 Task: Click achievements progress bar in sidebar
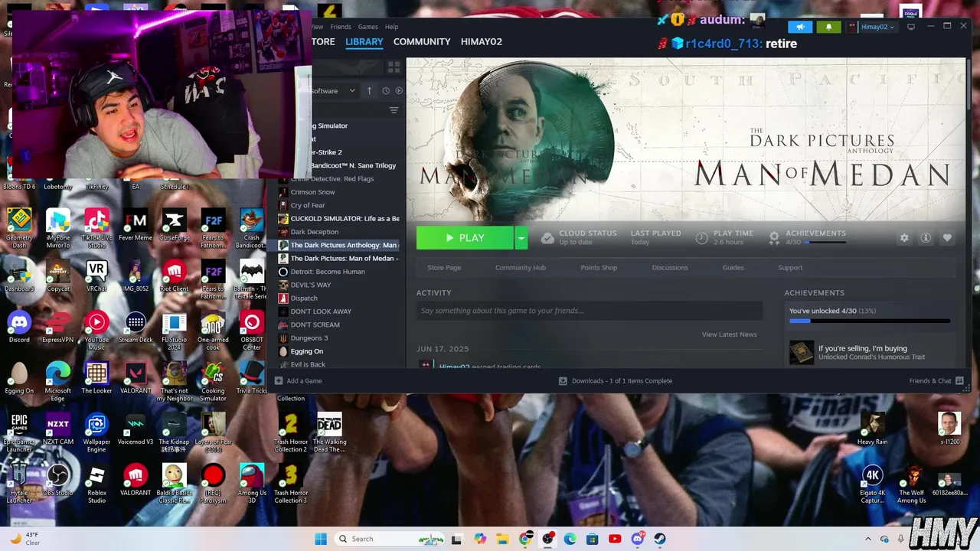tap(870, 321)
